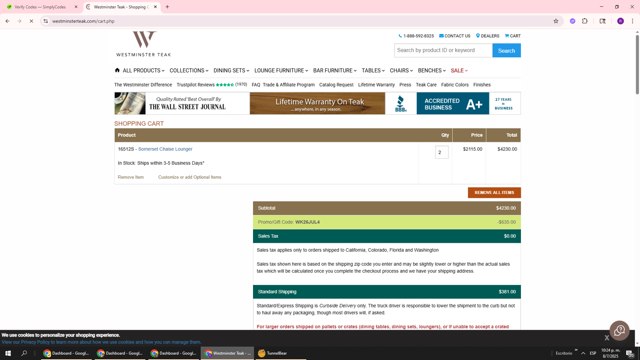Click the product search input field

click(x=443, y=50)
